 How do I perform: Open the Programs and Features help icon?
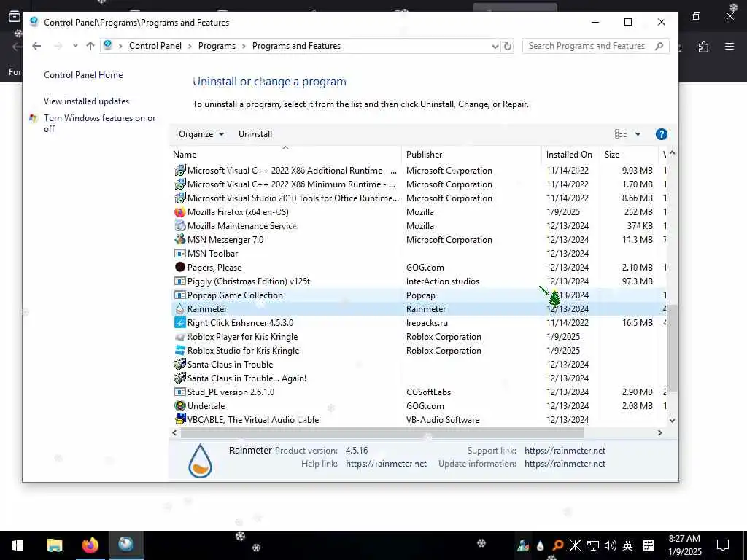tap(661, 134)
